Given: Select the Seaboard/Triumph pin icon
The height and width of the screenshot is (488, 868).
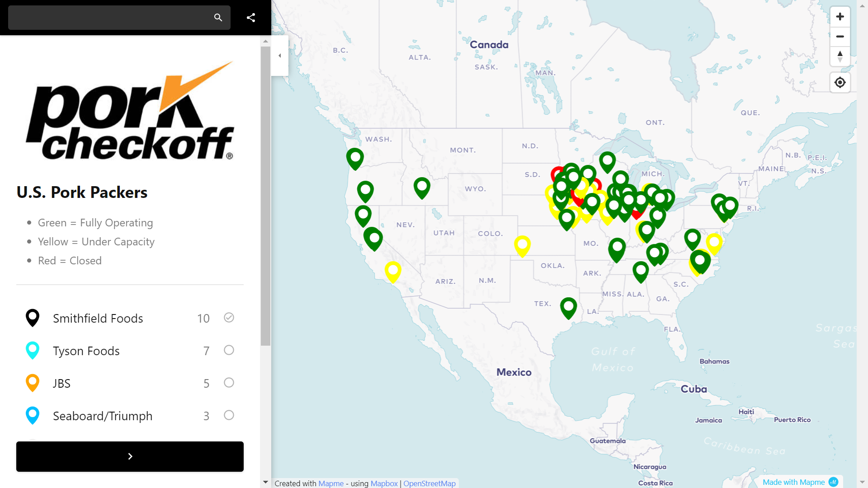Looking at the screenshot, I should (x=32, y=415).
